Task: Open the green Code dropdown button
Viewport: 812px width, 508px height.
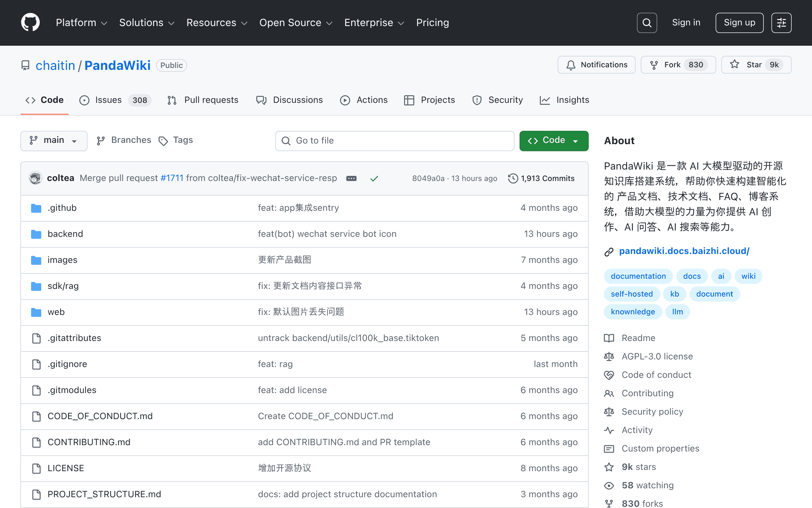Action: tap(553, 140)
